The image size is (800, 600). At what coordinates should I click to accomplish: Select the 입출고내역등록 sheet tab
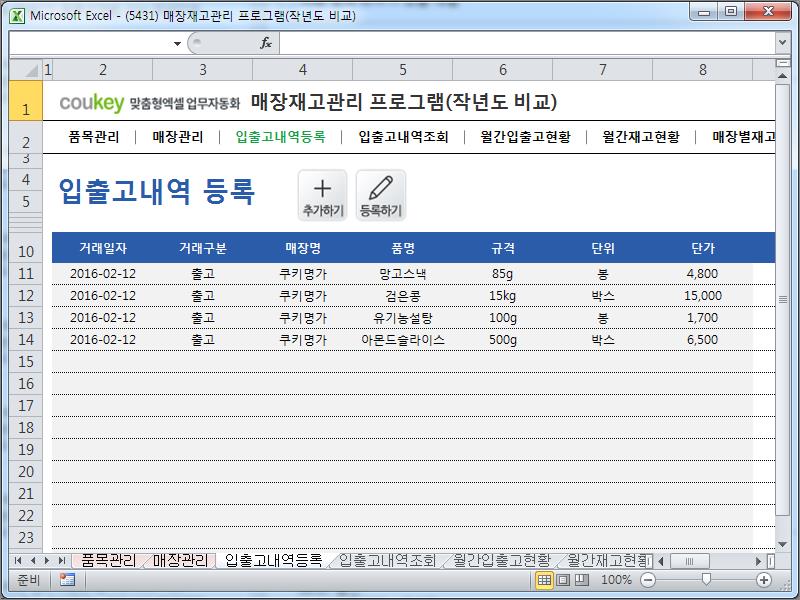[x=273, y=560]
